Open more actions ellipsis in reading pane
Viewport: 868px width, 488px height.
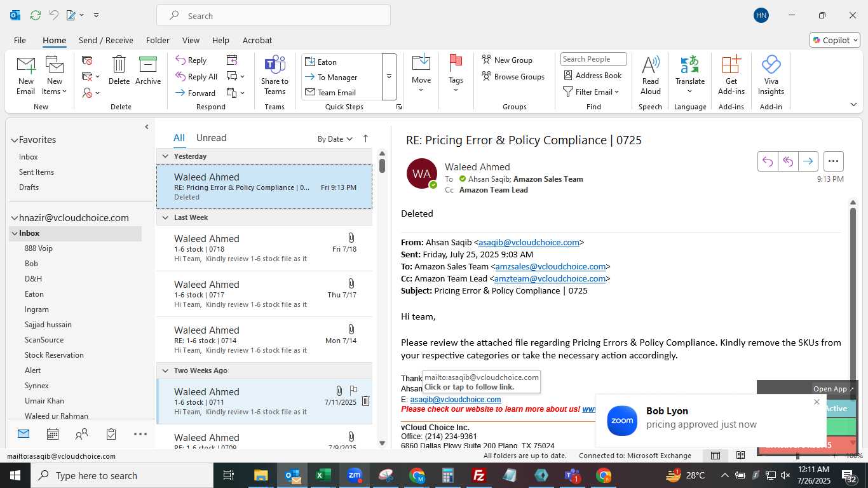pos(833,161)
